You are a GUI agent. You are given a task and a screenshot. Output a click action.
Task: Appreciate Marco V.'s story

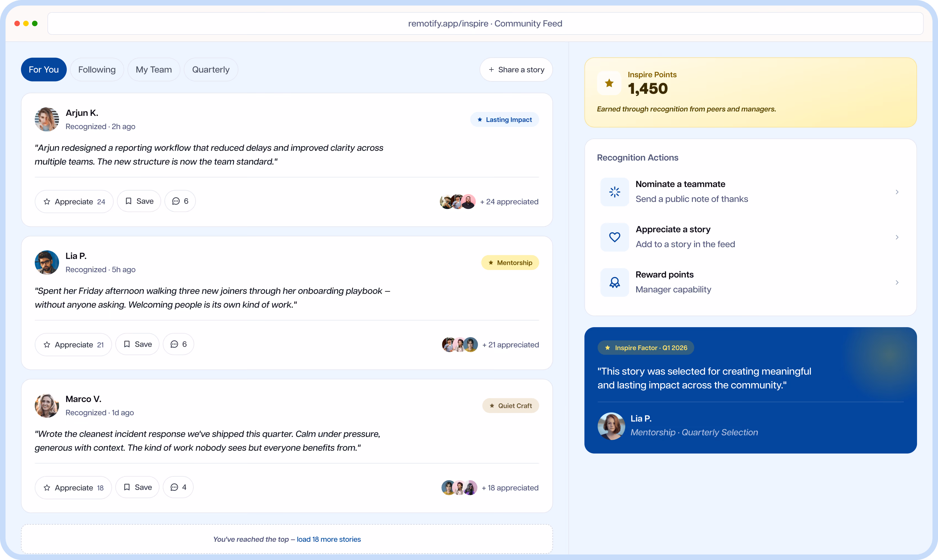click(x=73, y=487)
